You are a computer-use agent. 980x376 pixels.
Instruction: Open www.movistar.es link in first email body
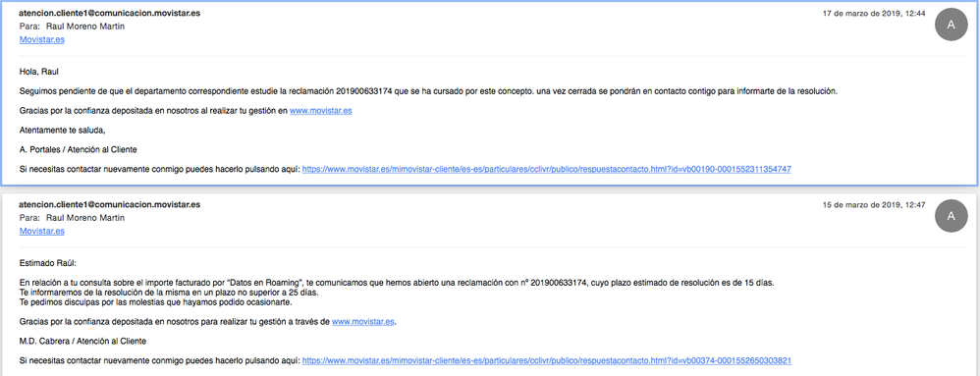tap(321, 111)
